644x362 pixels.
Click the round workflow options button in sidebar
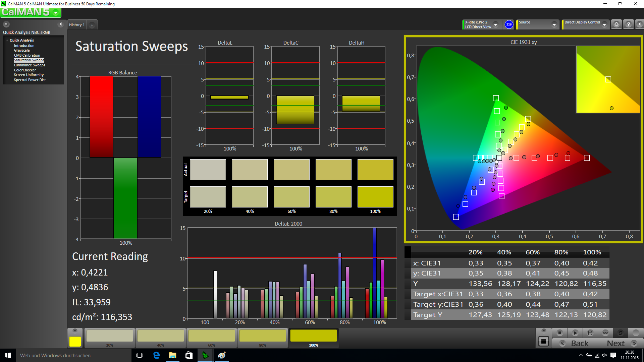coord(6,24)
